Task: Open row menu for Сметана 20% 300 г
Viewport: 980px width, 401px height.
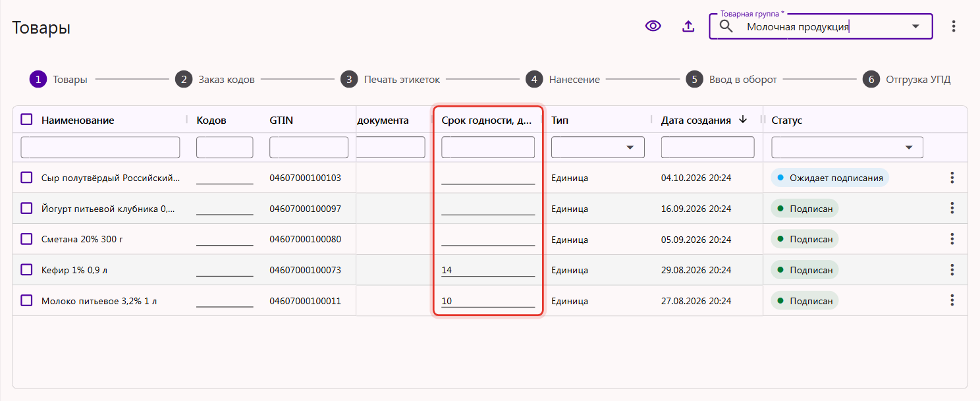Action: click(952, 239)
